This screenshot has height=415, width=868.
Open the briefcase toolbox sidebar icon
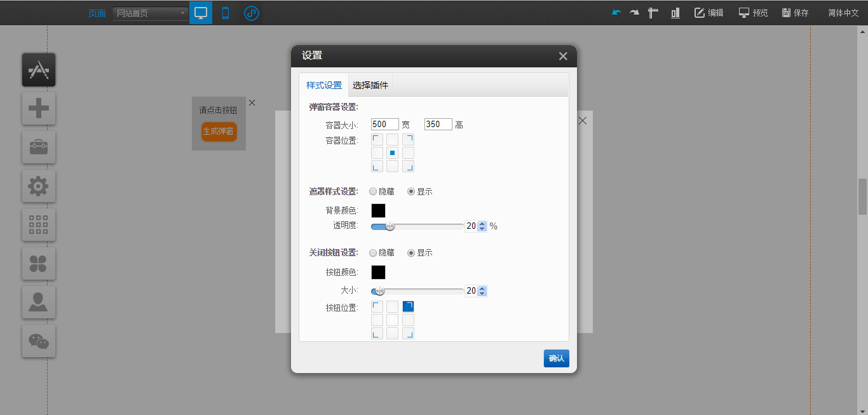point(39,147)
